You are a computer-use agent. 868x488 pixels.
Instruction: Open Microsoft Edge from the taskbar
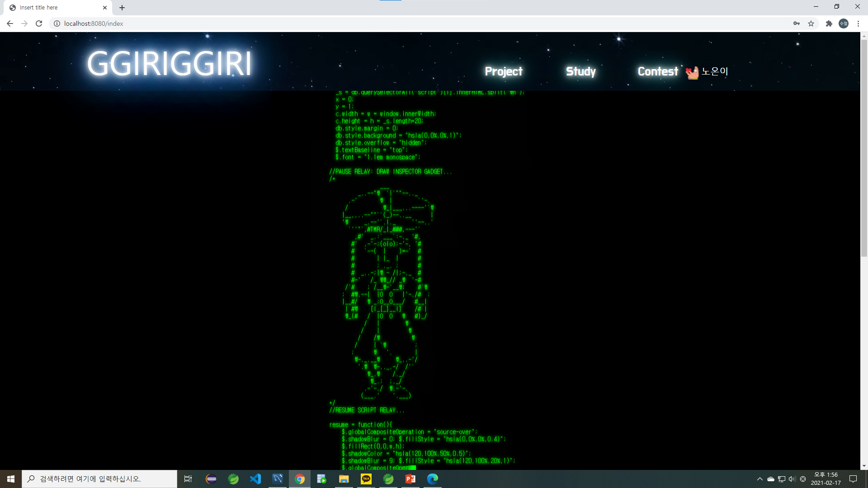click(433, 479)
